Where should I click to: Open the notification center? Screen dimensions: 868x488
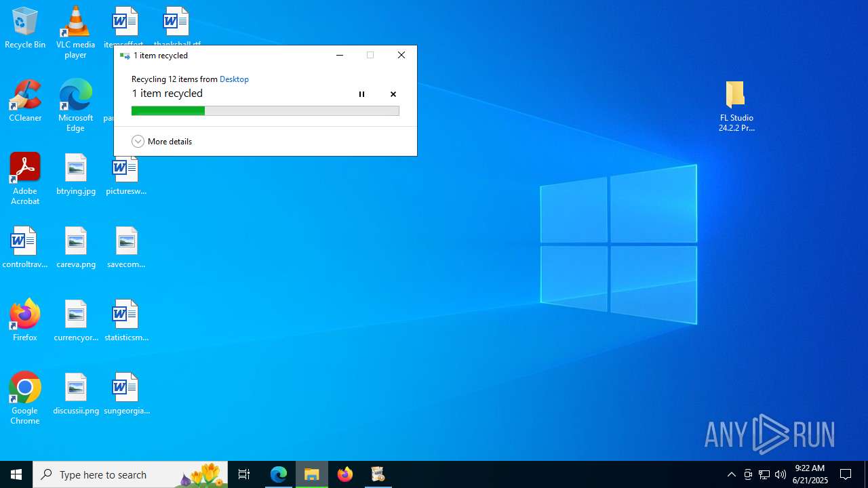[846, 474]
